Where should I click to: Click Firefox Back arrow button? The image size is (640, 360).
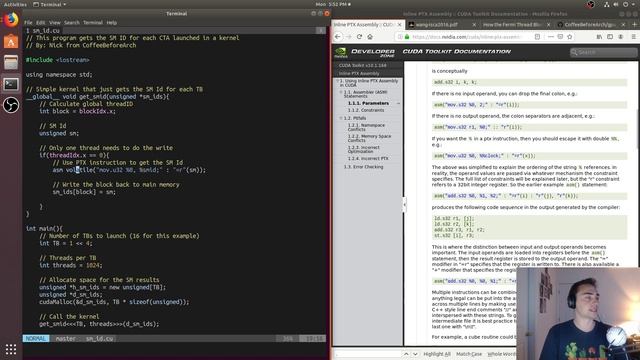point(338,37)
